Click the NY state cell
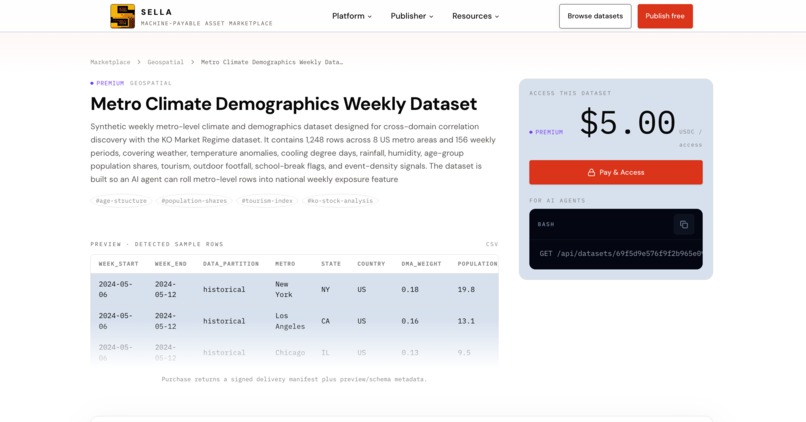 pos(325,289)
